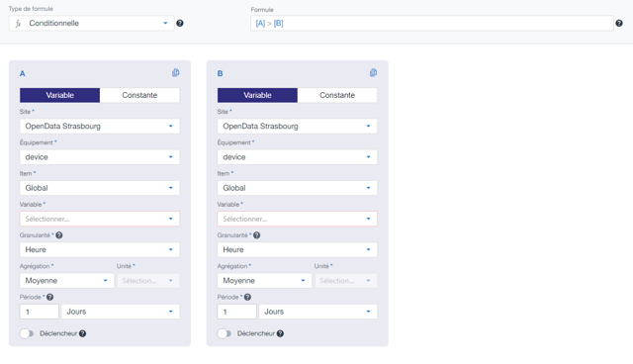Image resolution: width=633 pixels, height=364 pixels.
Task: Open Item Global dropdown in card A
Action: click(100, 188)
